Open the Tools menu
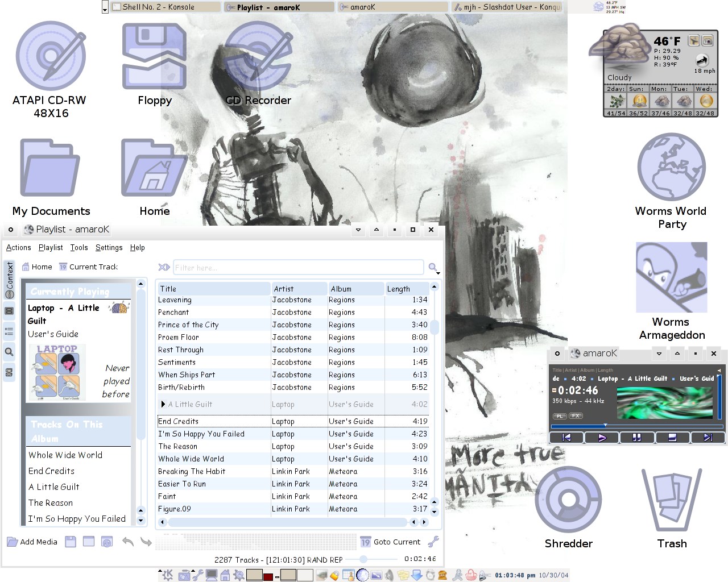 79,248
